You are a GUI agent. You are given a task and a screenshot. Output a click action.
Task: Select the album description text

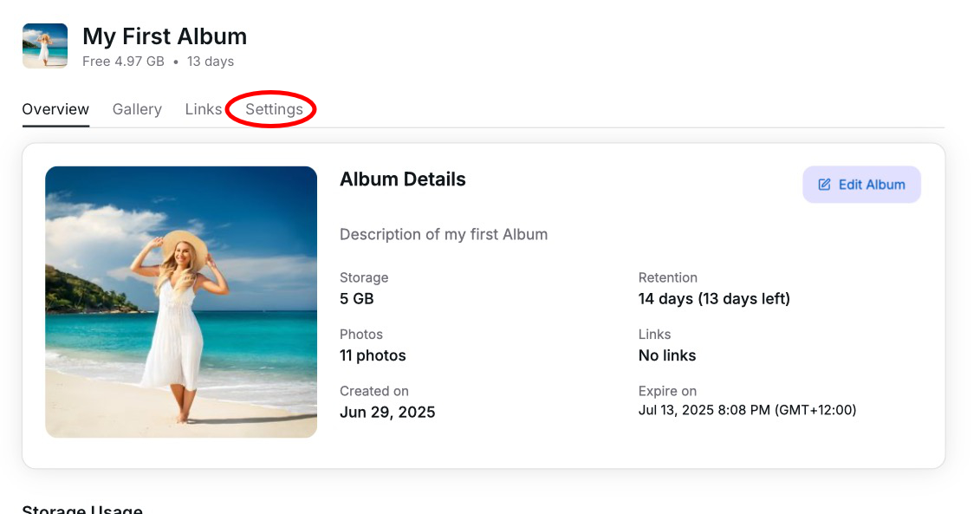(444, 234)
